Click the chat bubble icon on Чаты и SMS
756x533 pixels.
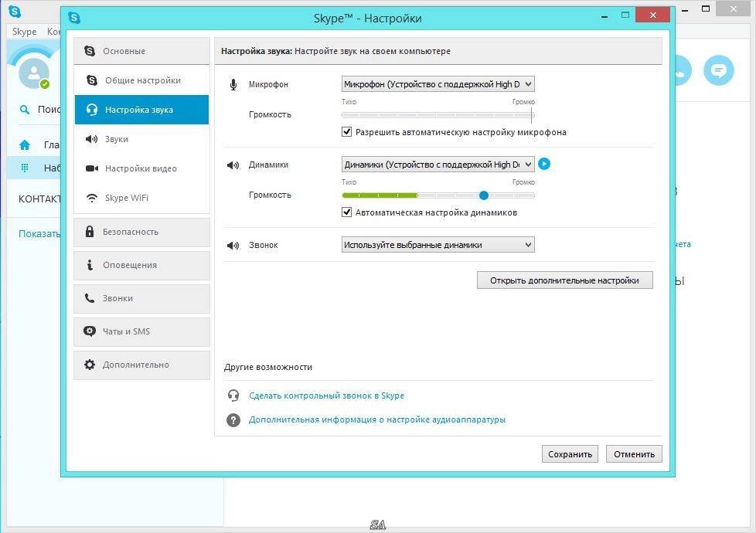click(90, 331)
